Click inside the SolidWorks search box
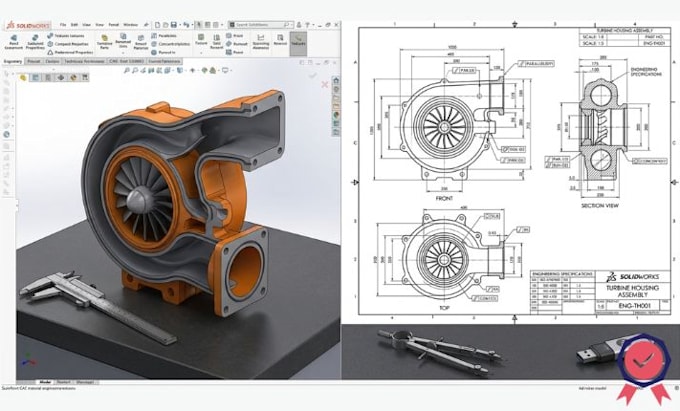 coord(260,25)
